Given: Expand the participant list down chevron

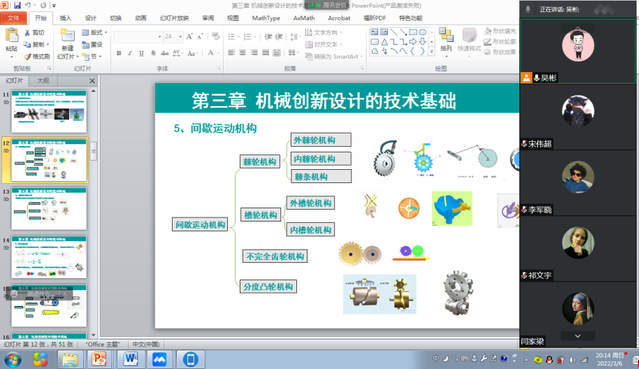Looking at the screenshot, I should (577, 336).
